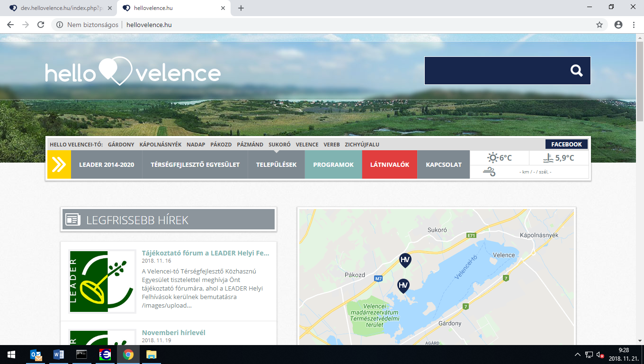Open the Velence settlement link
Image resolution: width=644 pixels, height=364 pixels.
point(307,145)
